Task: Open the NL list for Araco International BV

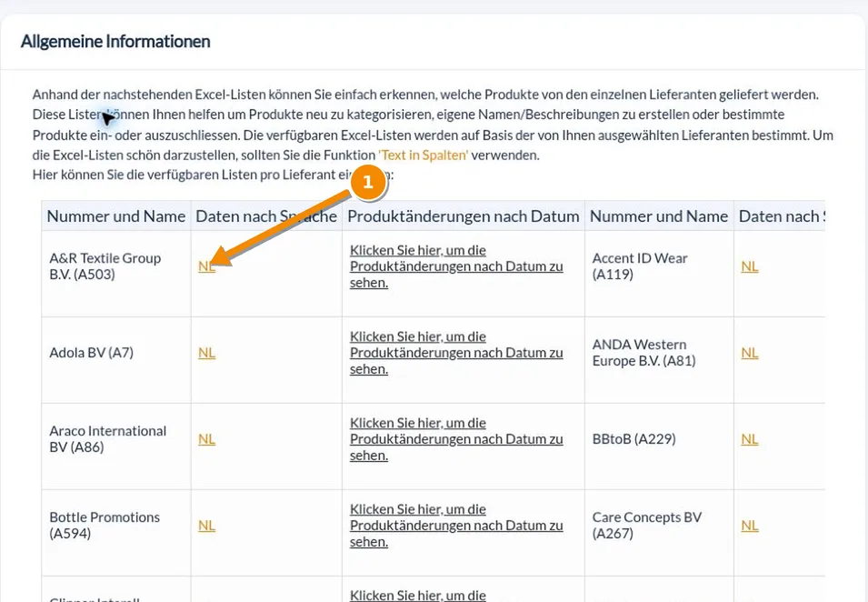Action: pos(206,439)
